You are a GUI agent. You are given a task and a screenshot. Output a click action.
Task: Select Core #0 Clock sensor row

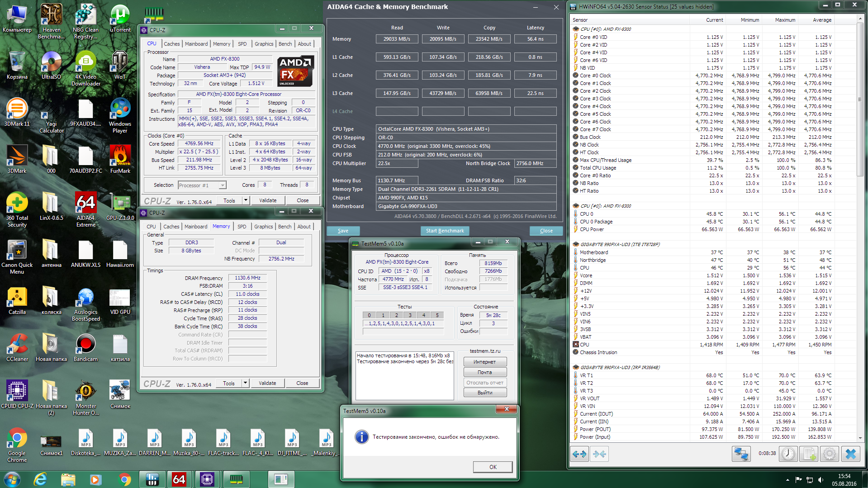(x=595, y=76)
